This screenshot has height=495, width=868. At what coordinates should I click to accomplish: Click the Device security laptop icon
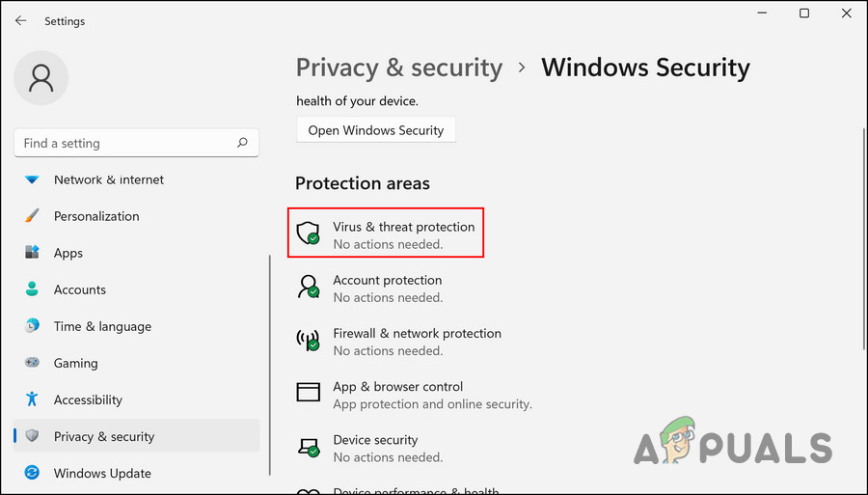click(x=308, y=445)
